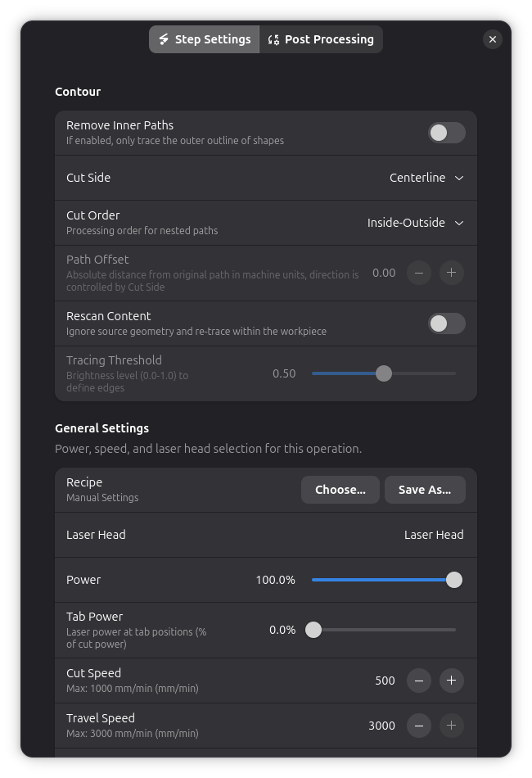Click the Step Settings lightning icon
Viewport: 532px width, 778px height.
click(164, 39)
